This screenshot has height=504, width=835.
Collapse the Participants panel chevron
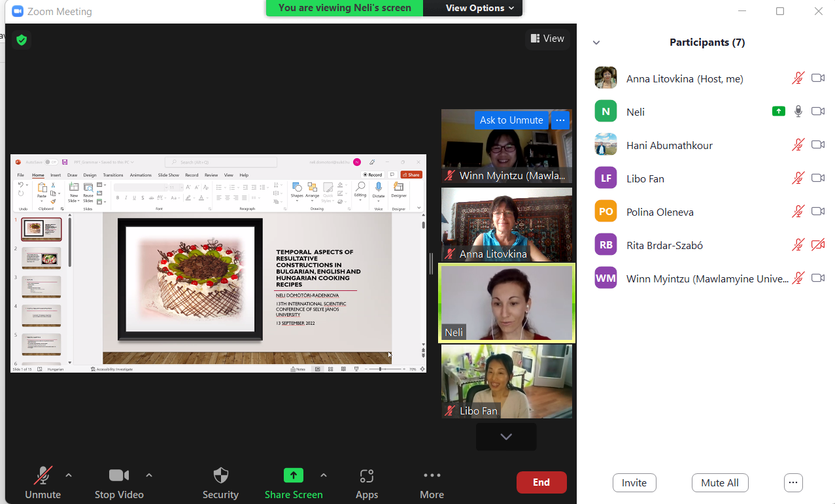[x=596, y=42]
